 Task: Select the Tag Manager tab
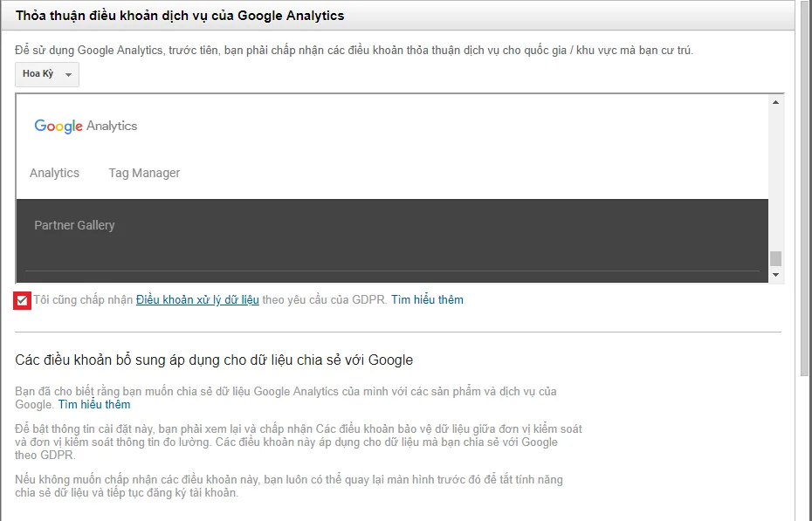pyautogui.click(x=144, y=173)
